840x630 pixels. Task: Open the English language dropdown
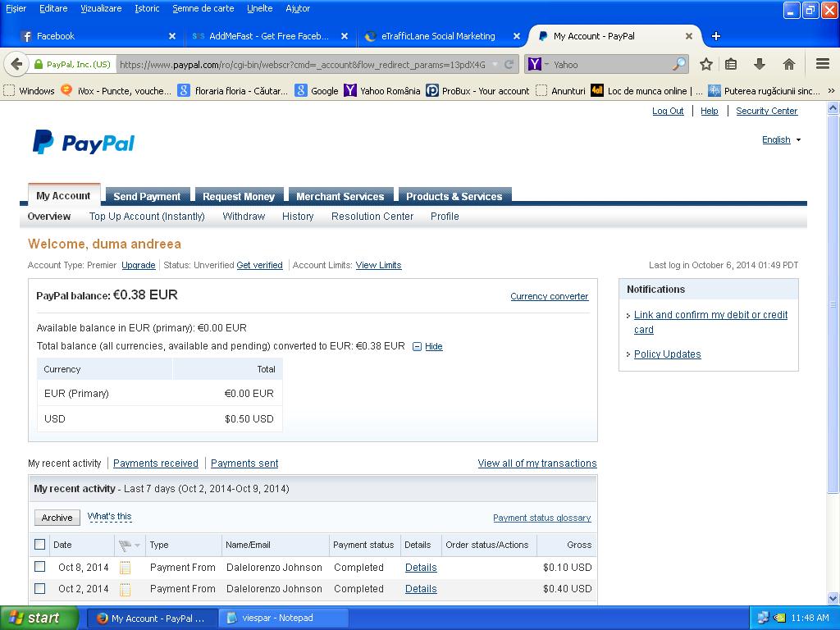pyautogui.click(x=781, y=139)
